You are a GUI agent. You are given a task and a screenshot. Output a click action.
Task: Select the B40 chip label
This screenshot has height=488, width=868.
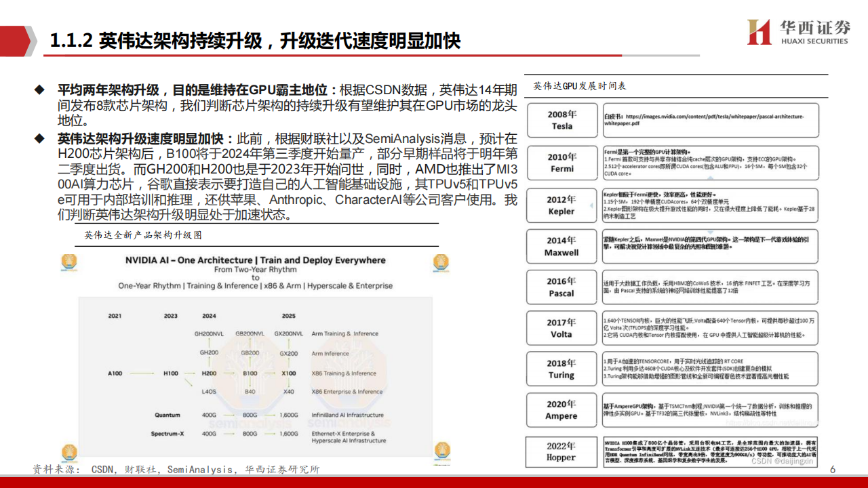pyautogui.click(x=250, y=392)
